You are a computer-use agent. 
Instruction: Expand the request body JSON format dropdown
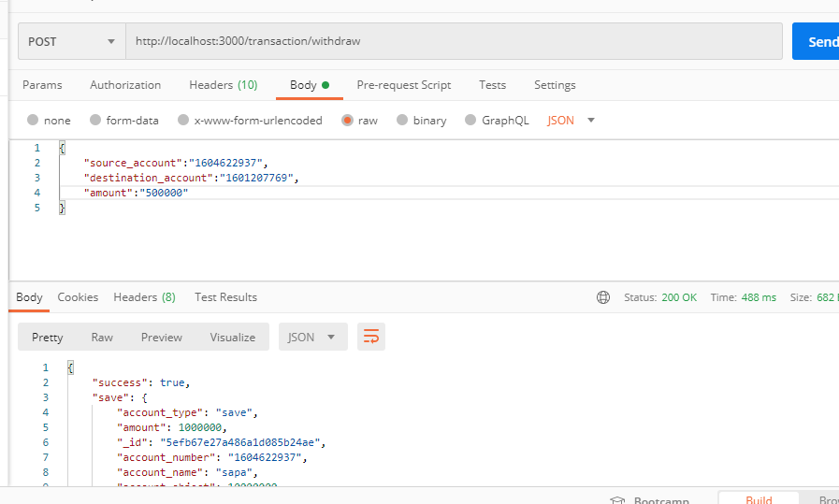571,121
